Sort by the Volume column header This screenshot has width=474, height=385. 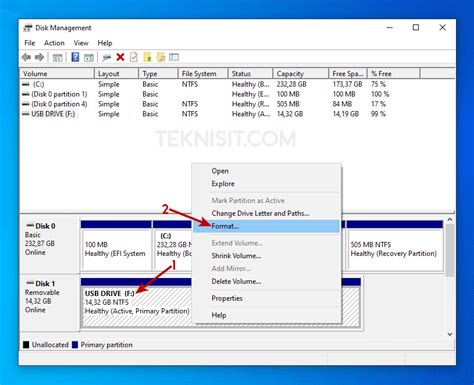pos(57,74)
